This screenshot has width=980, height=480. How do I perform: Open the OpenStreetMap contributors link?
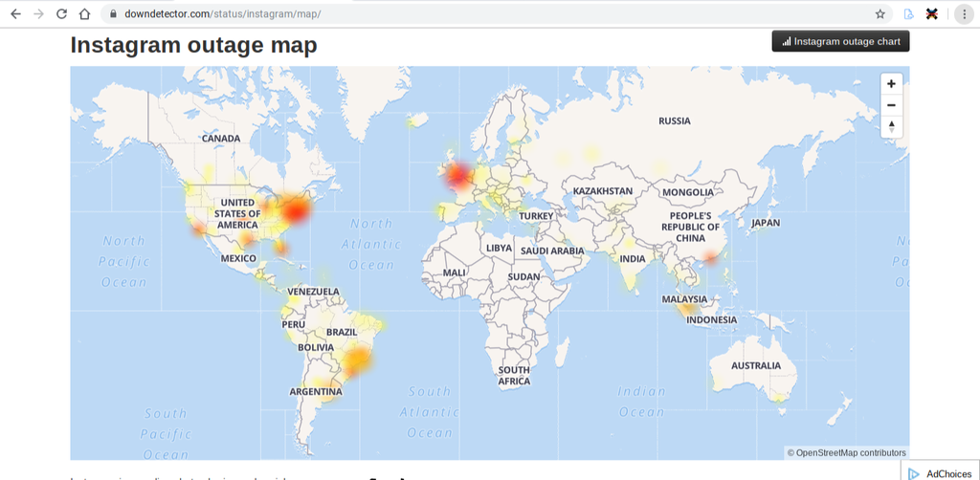(851, 452)
